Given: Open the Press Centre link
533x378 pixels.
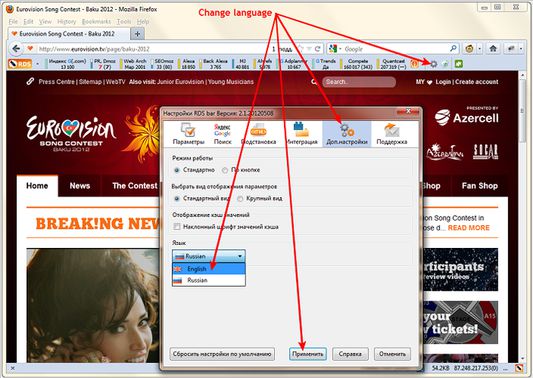Looking at the screenshot, I should point(58,82).
